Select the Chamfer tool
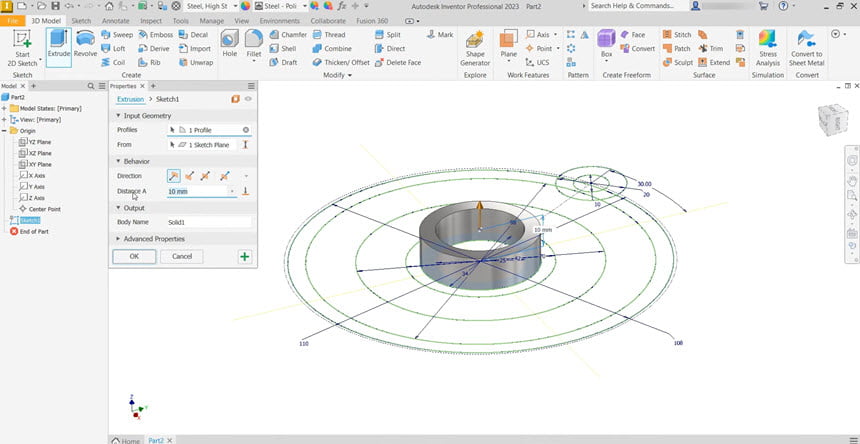The image size is (860, 444). 288,35
